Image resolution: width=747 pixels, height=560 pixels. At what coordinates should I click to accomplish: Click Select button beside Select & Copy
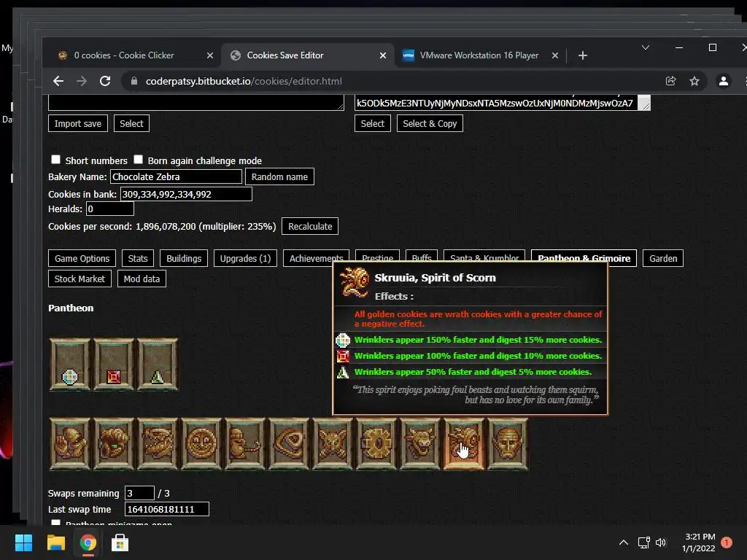(373, 123)
